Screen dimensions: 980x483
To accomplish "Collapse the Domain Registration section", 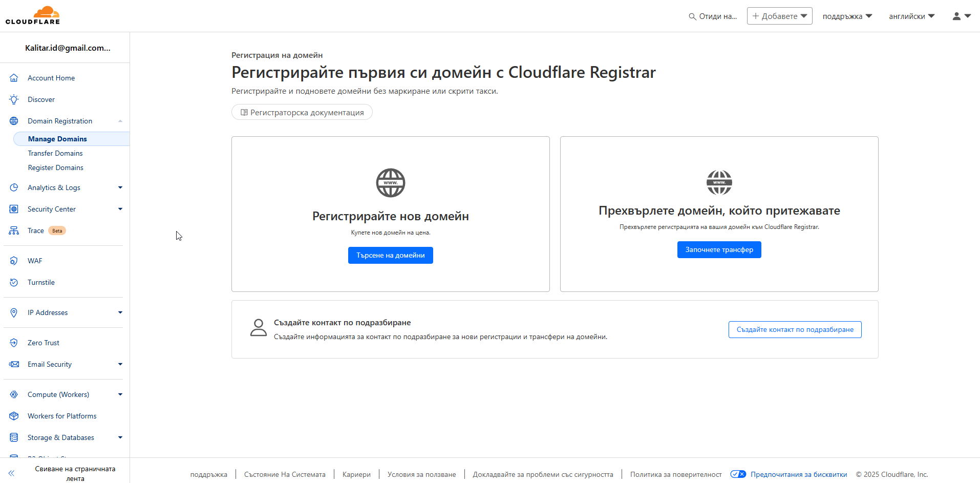I will pos(120,121).
